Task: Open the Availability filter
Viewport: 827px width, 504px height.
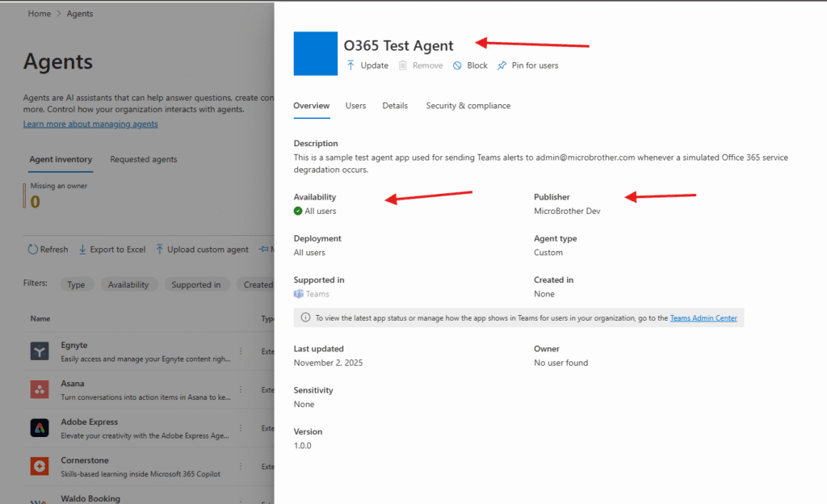Action: pos(128,284)
